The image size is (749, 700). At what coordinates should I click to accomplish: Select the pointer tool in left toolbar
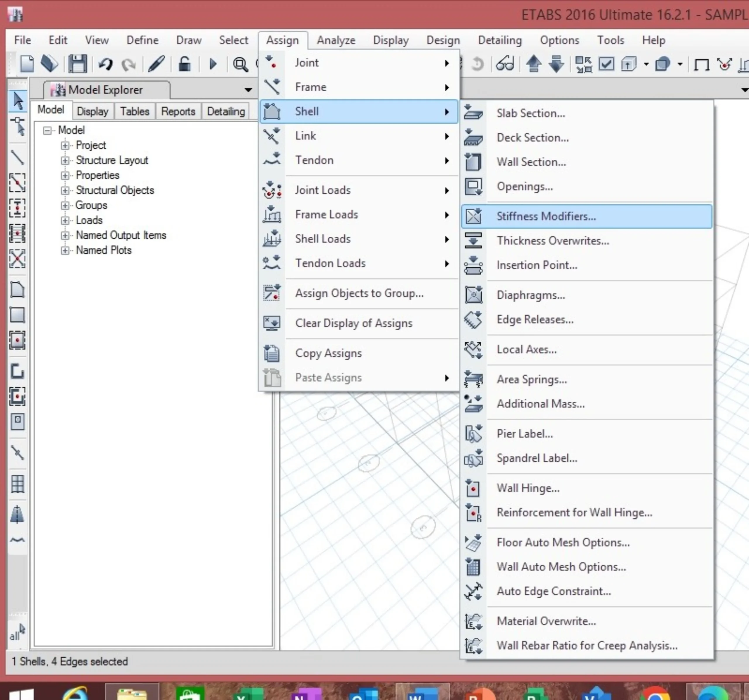pos(18,101)
